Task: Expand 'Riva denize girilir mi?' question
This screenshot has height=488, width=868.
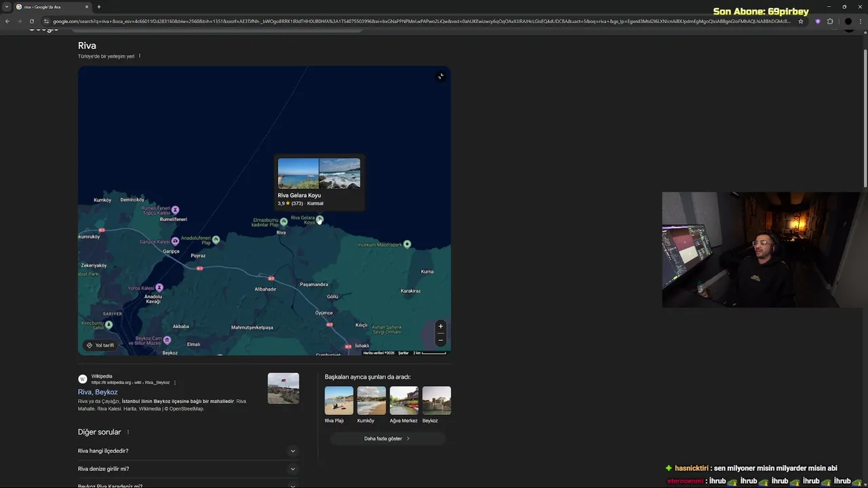Action: pyautogui.click(x=188, y=468)
